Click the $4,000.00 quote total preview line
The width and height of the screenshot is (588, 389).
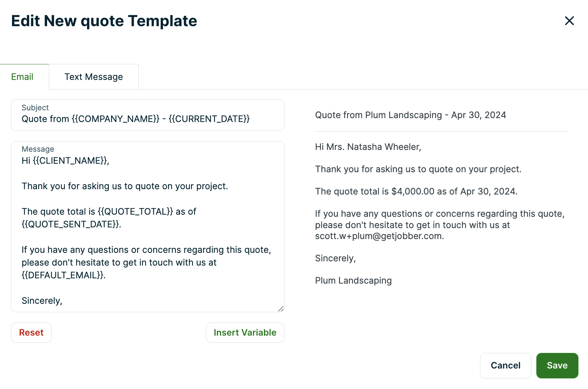[416, 191]
